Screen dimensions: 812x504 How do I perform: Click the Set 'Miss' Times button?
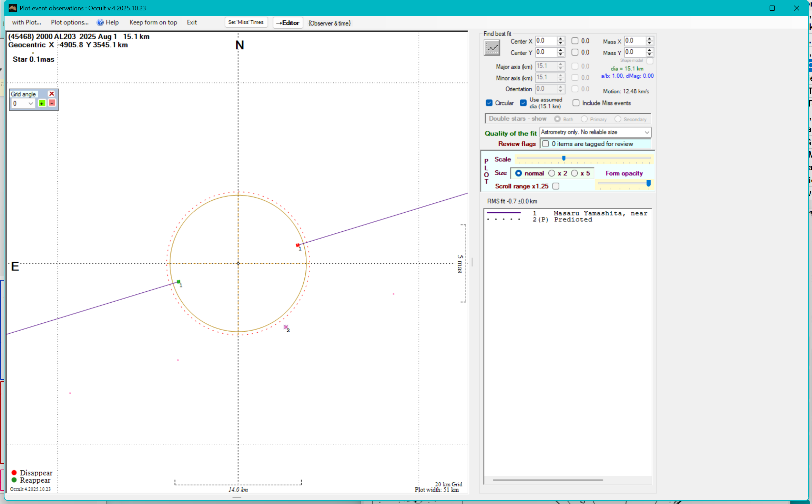pos(246,22)
